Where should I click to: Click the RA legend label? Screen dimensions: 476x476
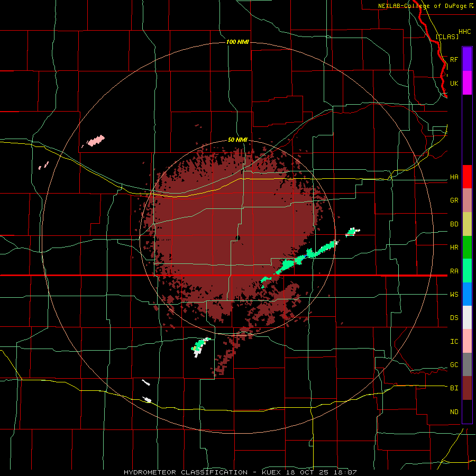point(454,271)
